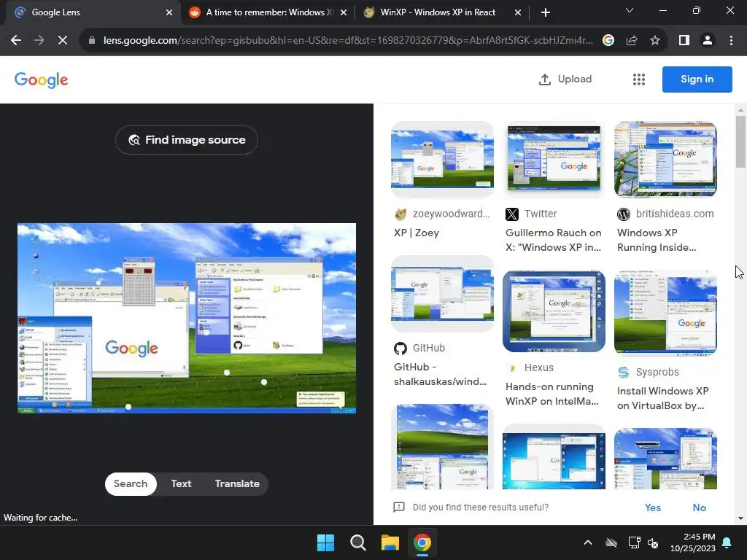
Task: View site information lock icon
Action: [92, 41]
